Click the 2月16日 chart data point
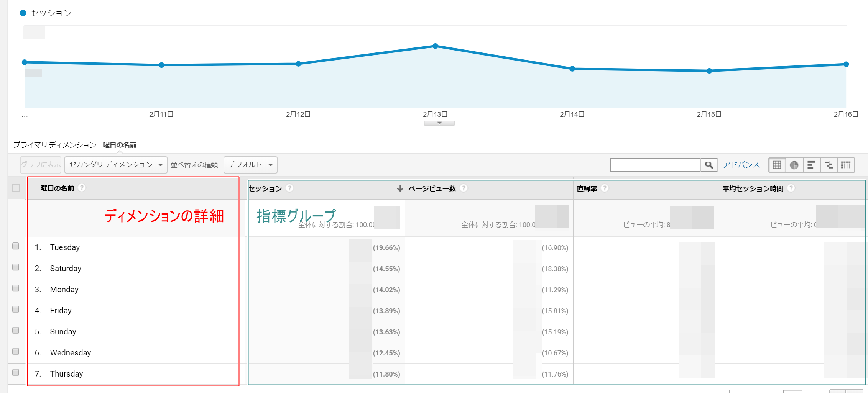Screen dimensions: 868x393 (x=846, y=64)
